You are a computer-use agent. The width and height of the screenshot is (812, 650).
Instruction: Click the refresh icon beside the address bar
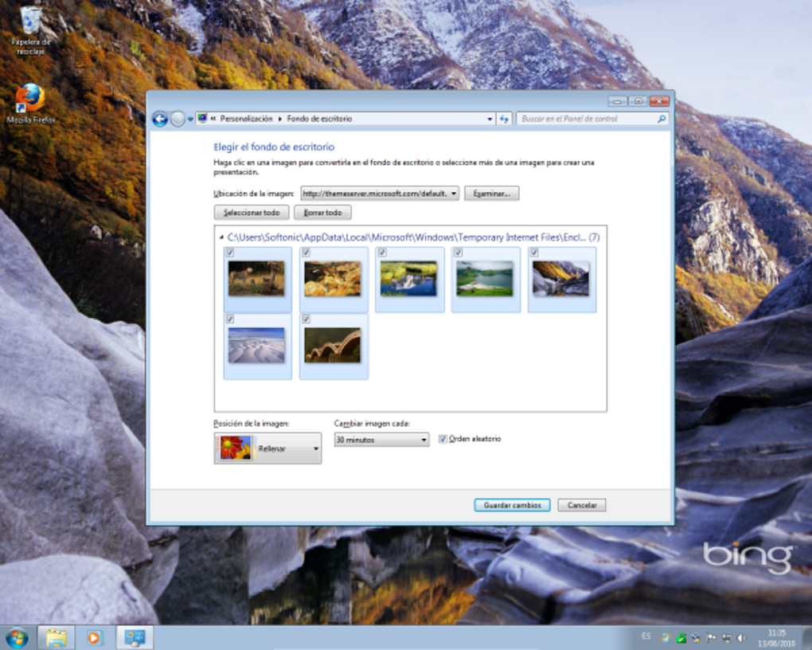pos(503,118)
